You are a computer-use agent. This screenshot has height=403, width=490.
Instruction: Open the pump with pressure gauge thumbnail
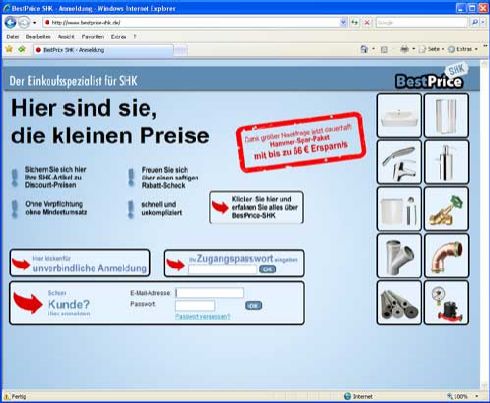point(446,302)
